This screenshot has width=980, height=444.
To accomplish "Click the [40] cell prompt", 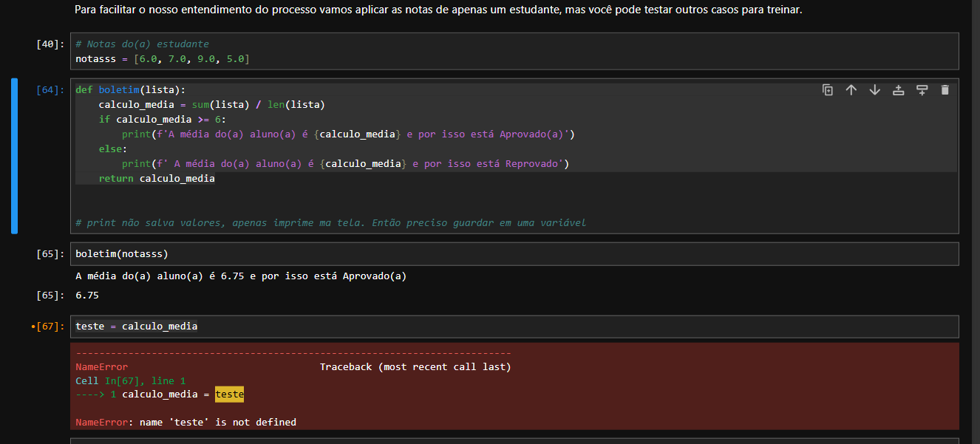I will (x=50, y=44).
